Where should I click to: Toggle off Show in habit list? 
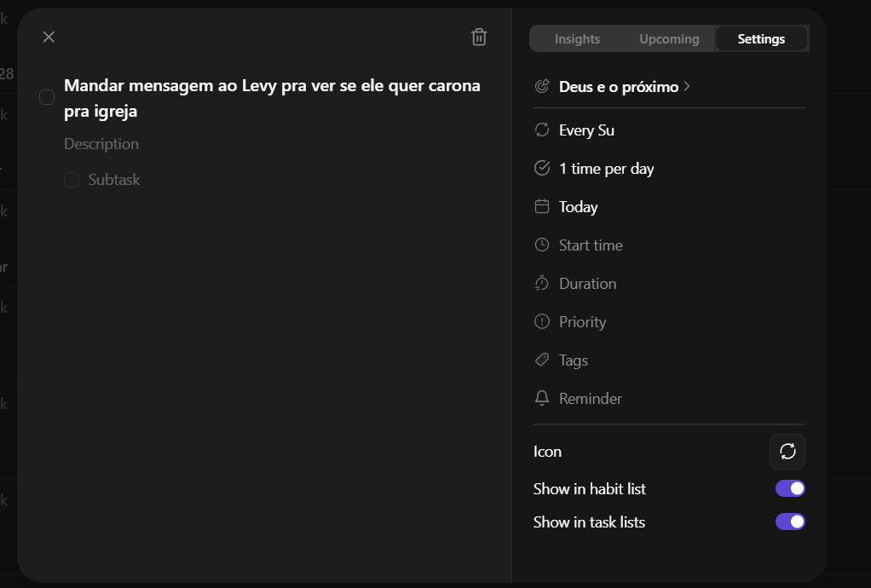790,488
